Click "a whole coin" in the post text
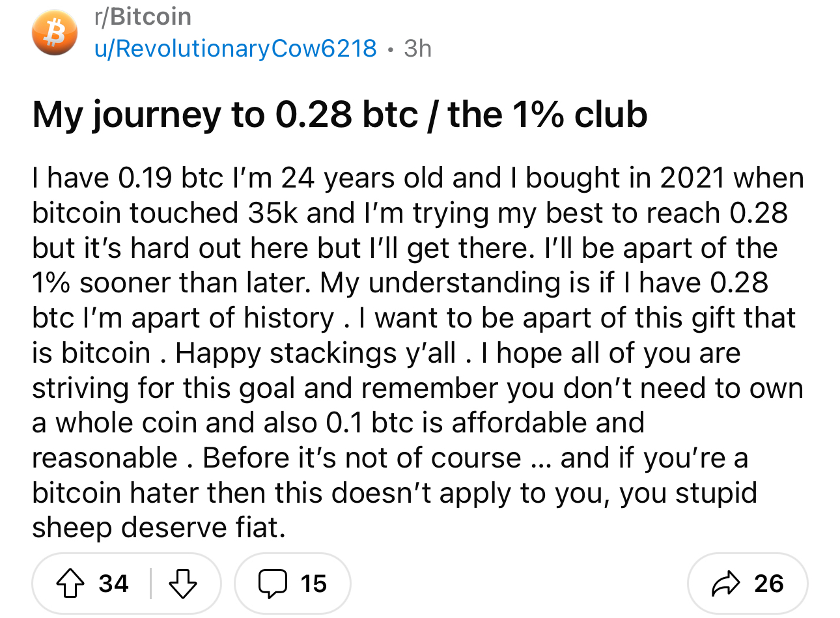This screenshot has height=618, width=840. point(113,423)
